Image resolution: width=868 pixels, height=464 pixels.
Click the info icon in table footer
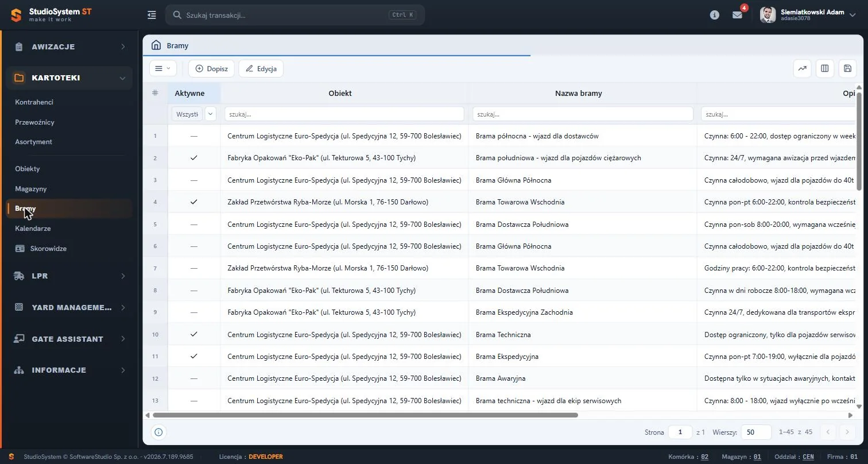tap(159, 432)
